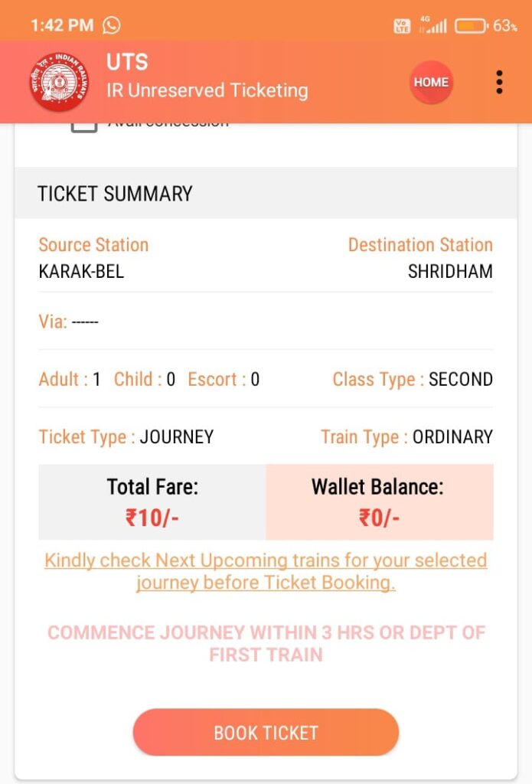Tap the WhatsApp notification icon in status bar
This screenshot has height=784, width=532.
pyautogui.click(x=112, y=25)
